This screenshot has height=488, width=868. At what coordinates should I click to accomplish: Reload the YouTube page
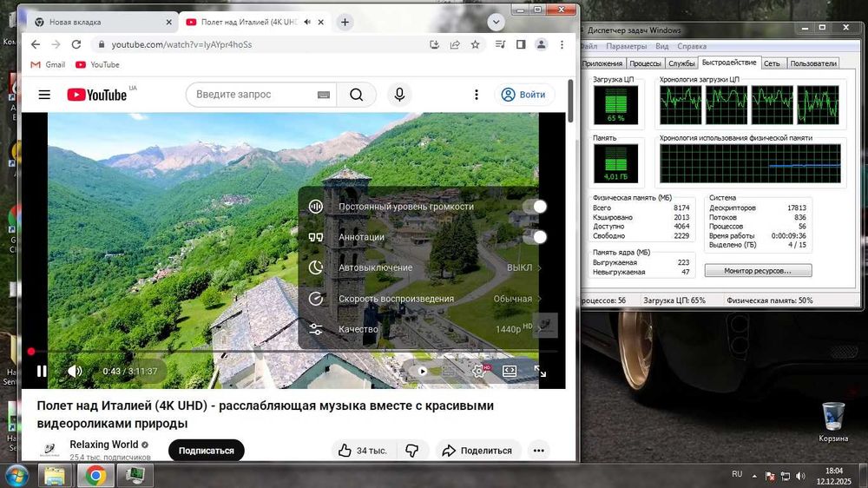coord(76,44)
